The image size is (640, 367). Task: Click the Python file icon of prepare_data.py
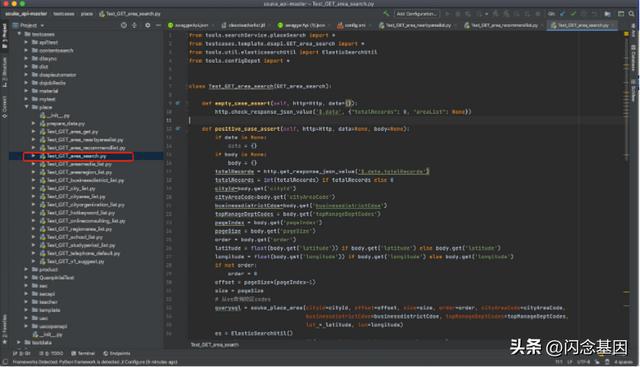click(x=42, y=123)
